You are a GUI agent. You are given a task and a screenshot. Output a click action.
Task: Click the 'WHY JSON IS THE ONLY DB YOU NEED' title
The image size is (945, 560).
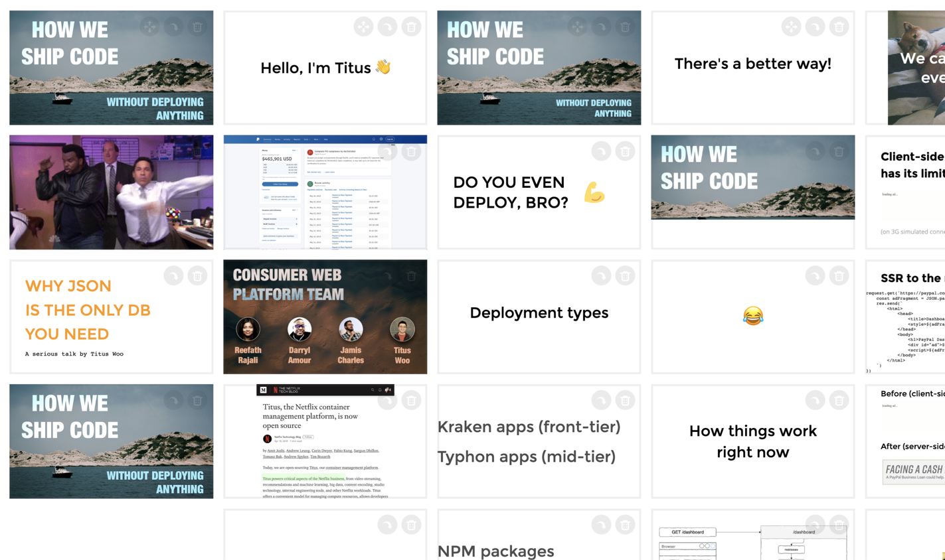click(88, 310)
